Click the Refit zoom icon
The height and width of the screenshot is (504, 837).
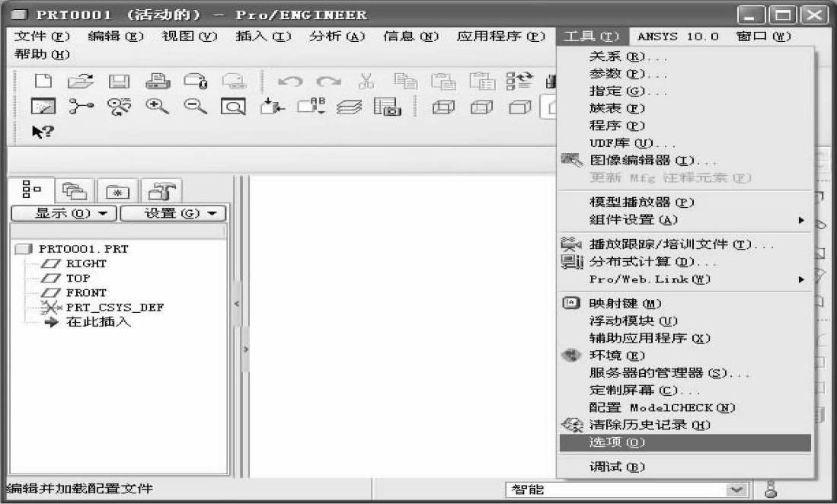[233, 107]
